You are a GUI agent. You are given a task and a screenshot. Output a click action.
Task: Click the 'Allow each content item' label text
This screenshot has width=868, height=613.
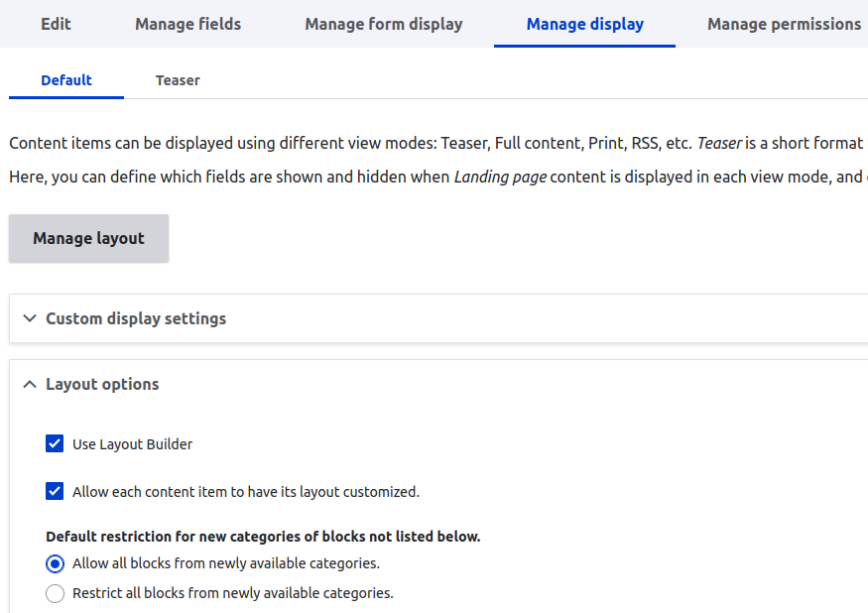[x=245, y=491]
